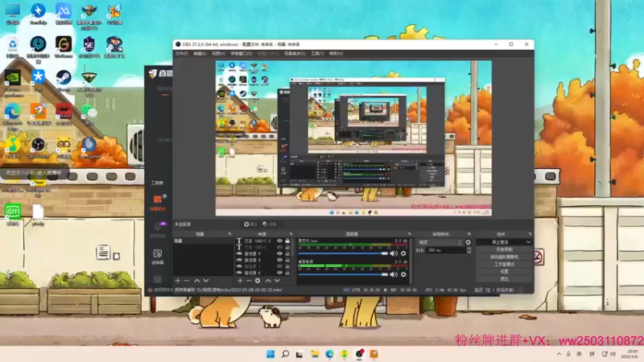
Task: Click 开始录制 start recording button
Action: [x=504, y=249]
